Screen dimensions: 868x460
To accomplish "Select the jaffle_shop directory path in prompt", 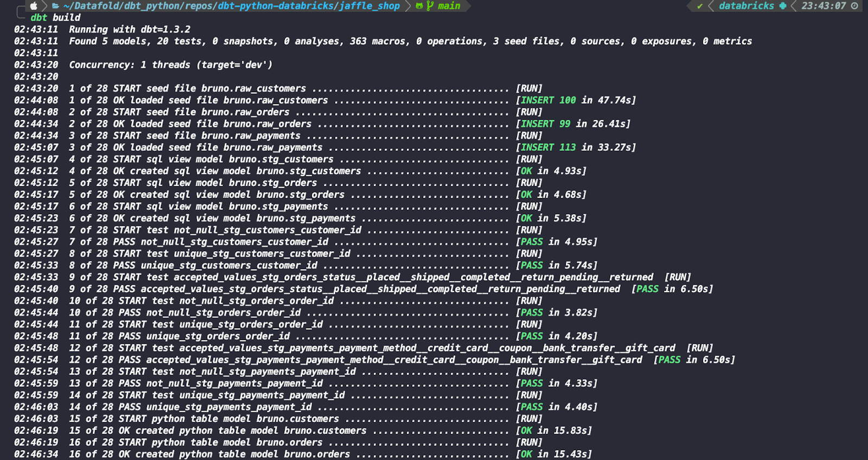I will pos(232,6).
